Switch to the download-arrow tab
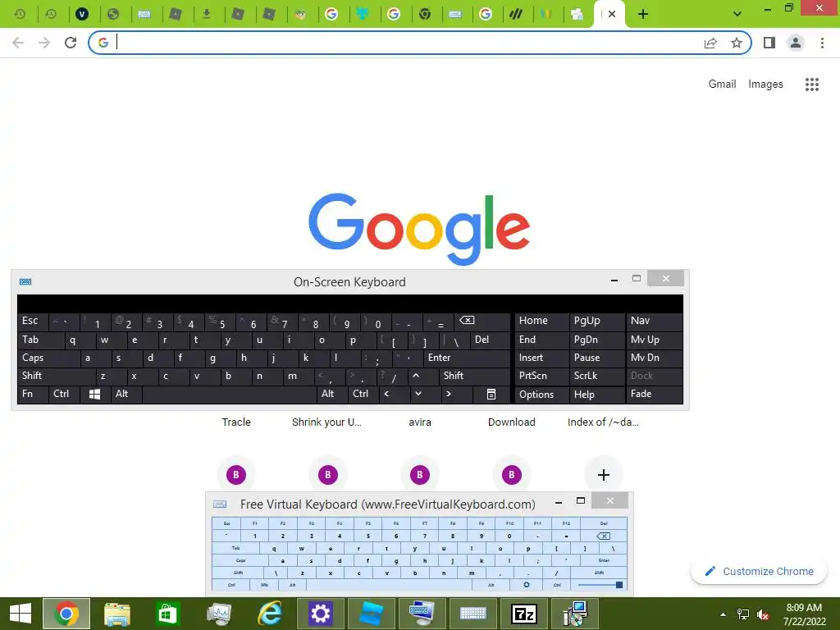Image resolution: width=840 pixels, height=630 pixels. pos(207,14)
